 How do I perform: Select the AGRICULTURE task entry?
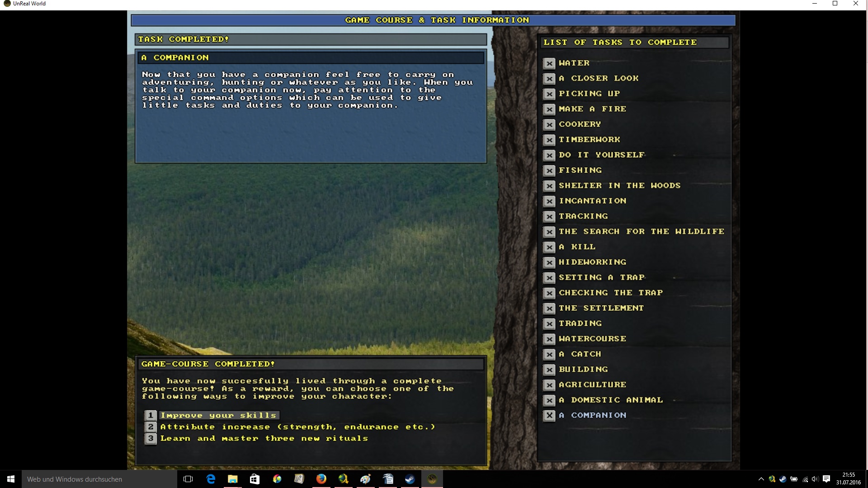[593, 385]
